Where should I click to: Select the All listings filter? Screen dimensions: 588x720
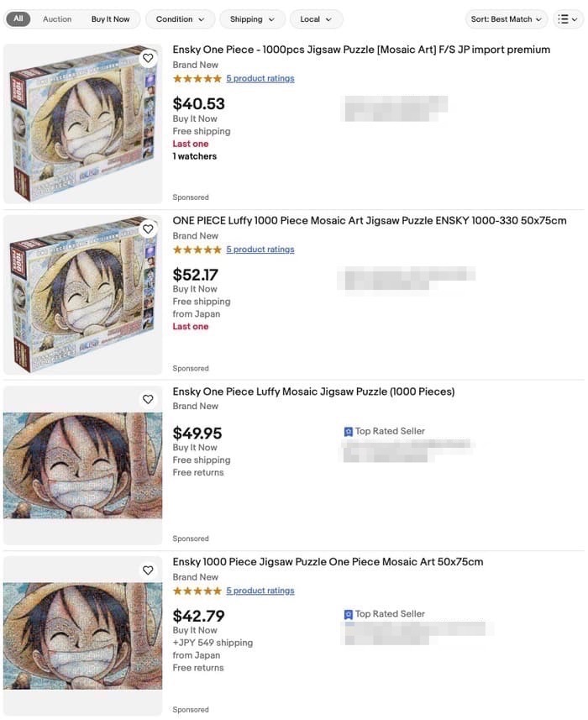(18, 19)
